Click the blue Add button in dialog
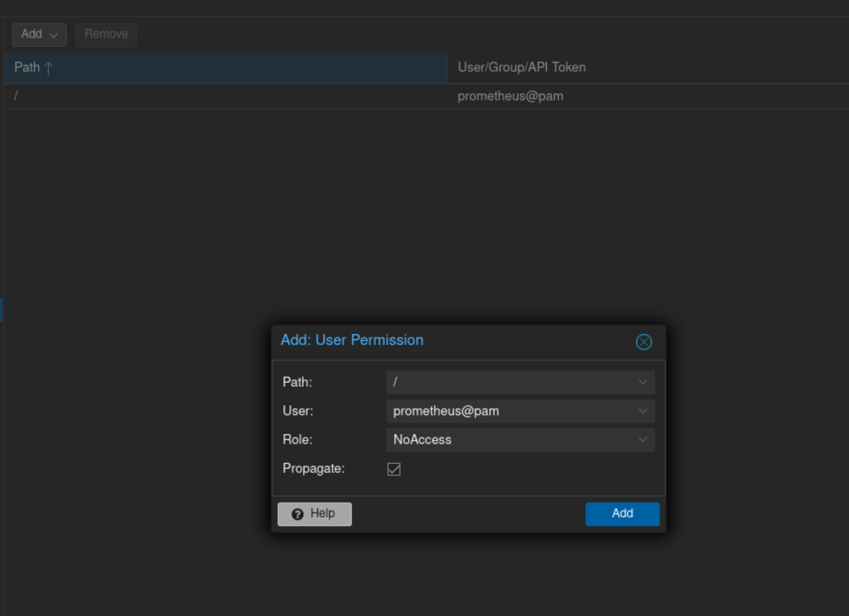The height and width of the screenshot is (616, 849). (x=622, y=514)
